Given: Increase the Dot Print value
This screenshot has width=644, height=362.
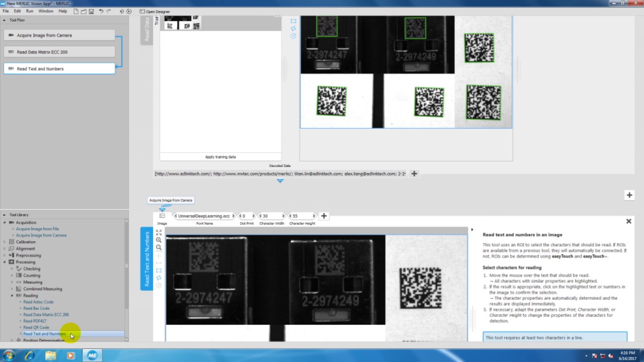Looking at the screenshot, I should pos(253,216).
